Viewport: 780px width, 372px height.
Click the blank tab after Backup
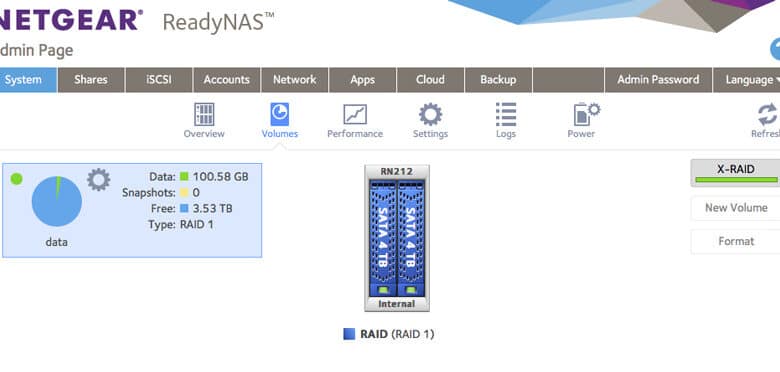tap(568, 80)
